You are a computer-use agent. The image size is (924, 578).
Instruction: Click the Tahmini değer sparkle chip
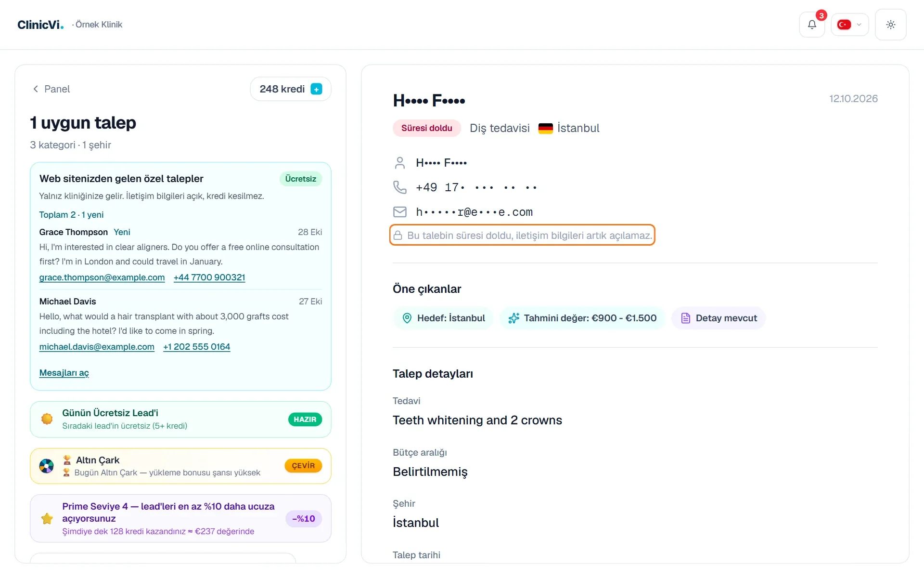tap(582, 318)
